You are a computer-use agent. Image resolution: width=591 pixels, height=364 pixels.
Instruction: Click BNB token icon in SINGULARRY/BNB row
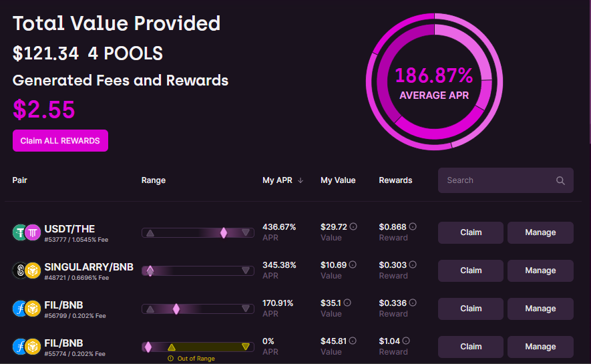coord(33,270)
